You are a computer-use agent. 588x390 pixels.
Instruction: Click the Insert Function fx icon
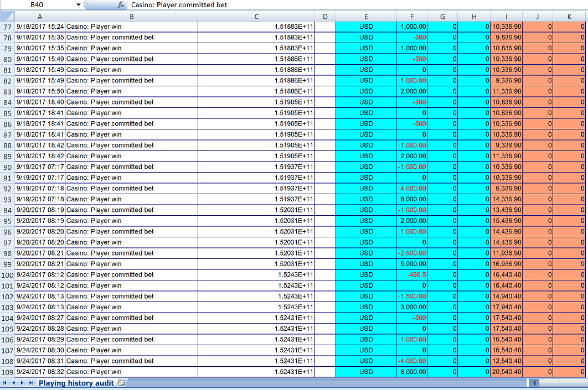click(x=121, y=4)
